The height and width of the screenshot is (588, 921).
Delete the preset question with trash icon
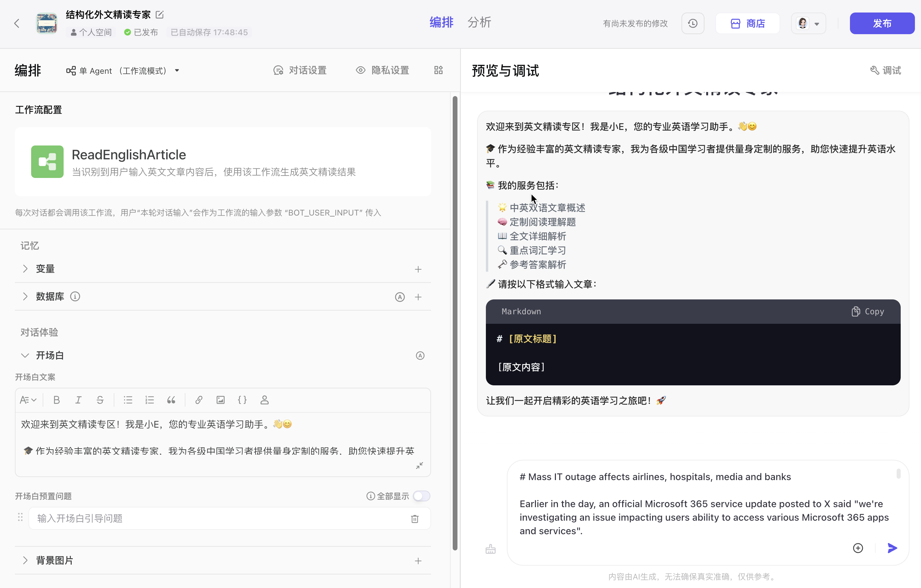[x=414, y=519]
